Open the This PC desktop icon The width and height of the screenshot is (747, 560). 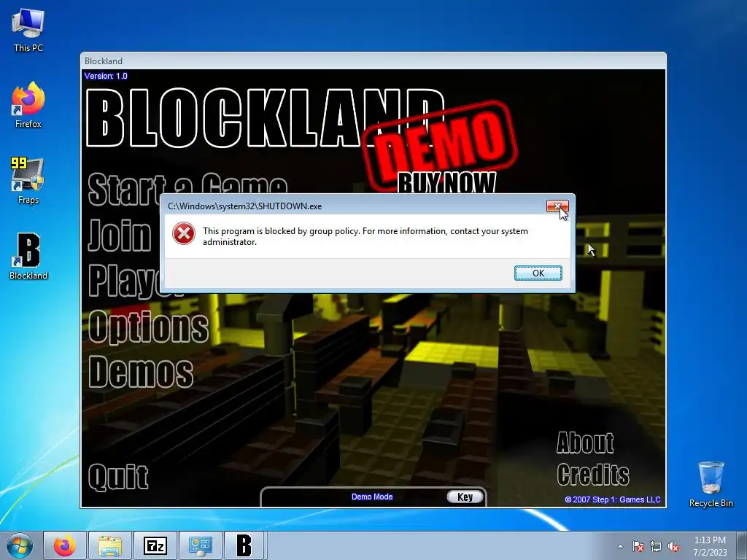click(28, 29)
